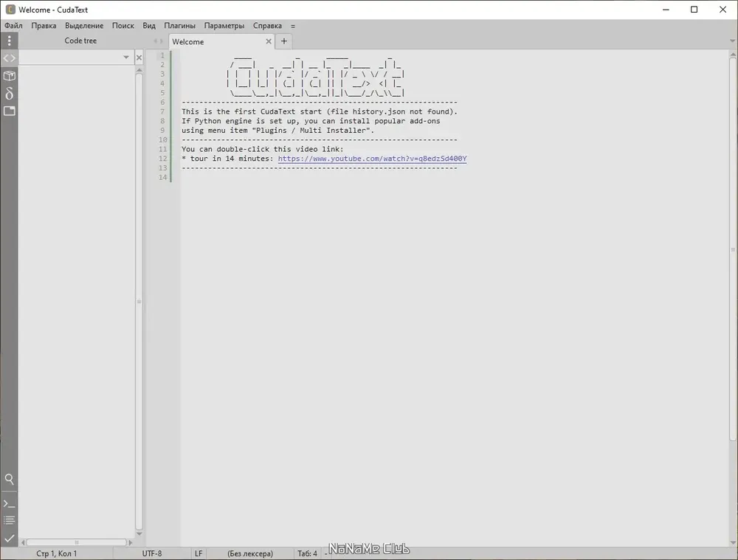Show the Output list panel icon
The image size is (738, 560).
click(x=9, y=520)
